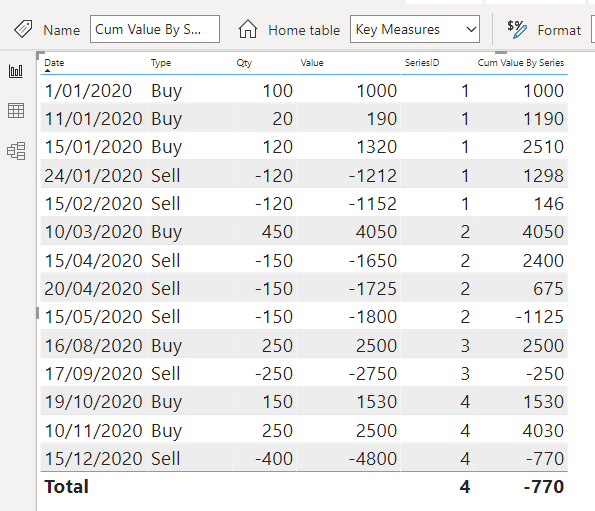
Task: Click the Total cumulative value -770
Action: (544, 487)
